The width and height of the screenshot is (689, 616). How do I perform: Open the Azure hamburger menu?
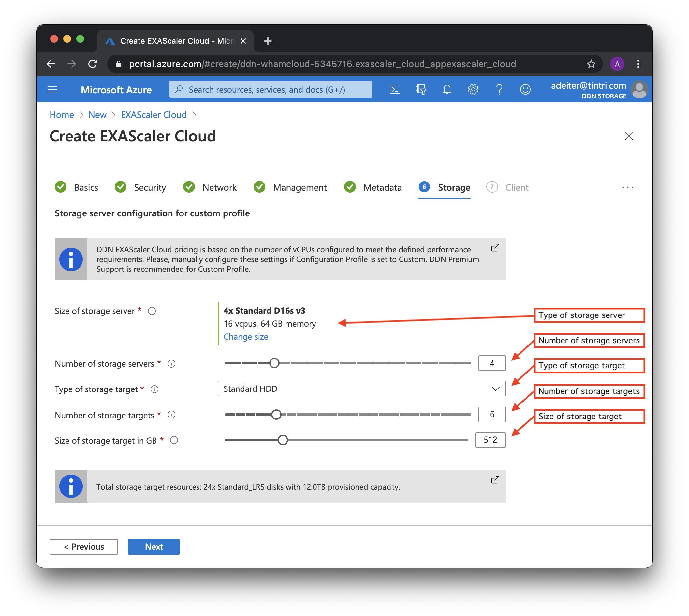point(52,89)
